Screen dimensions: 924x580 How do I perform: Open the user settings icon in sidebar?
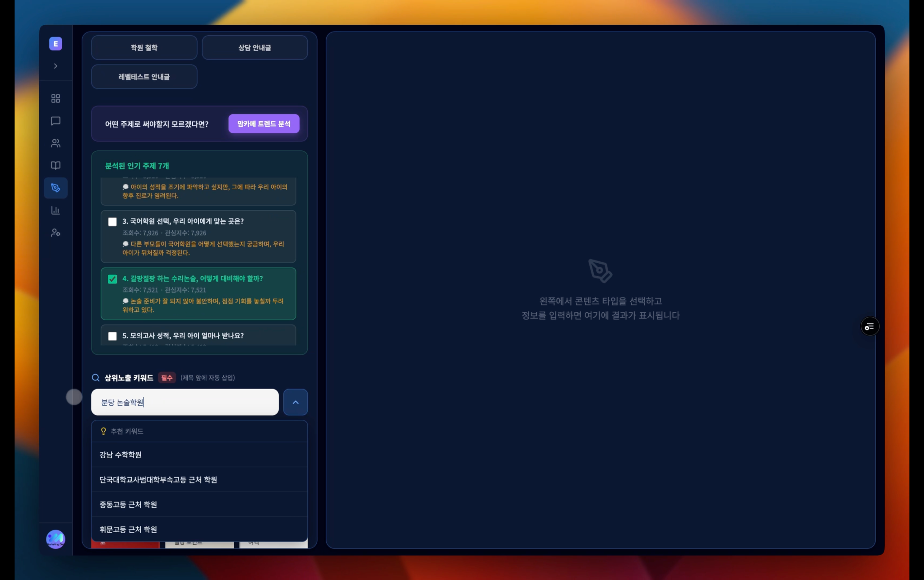(55, 232)
